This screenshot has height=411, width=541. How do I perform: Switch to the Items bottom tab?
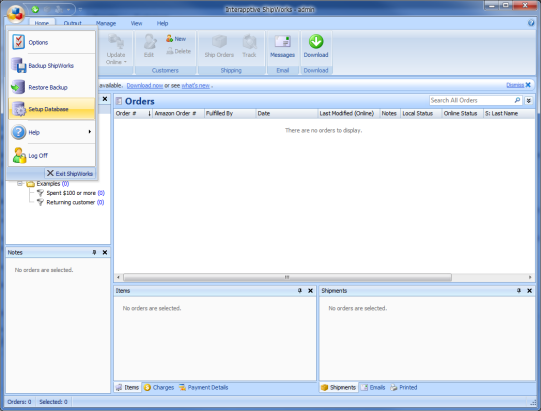coord(127,387)
